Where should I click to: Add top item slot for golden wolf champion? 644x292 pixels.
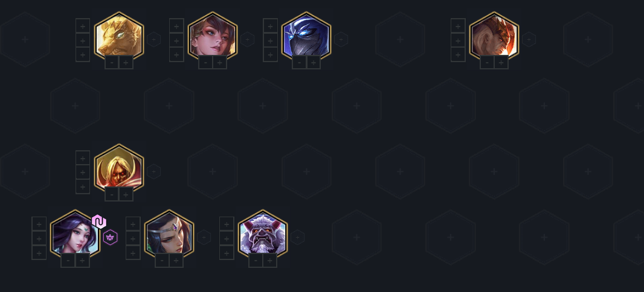pos(83,26)
